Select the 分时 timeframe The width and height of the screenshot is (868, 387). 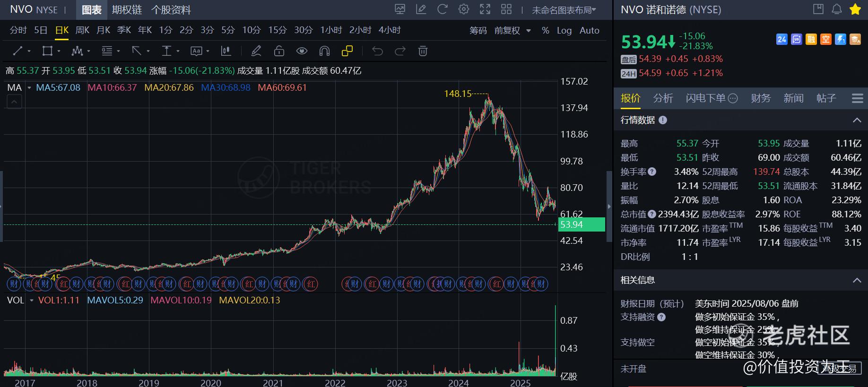18,30
